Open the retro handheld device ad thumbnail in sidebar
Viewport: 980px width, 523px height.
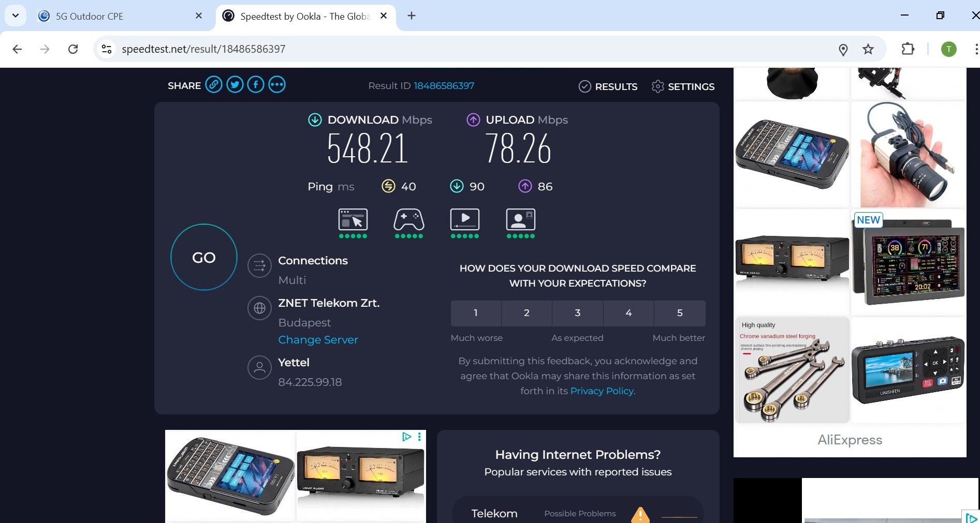point(792,154)
